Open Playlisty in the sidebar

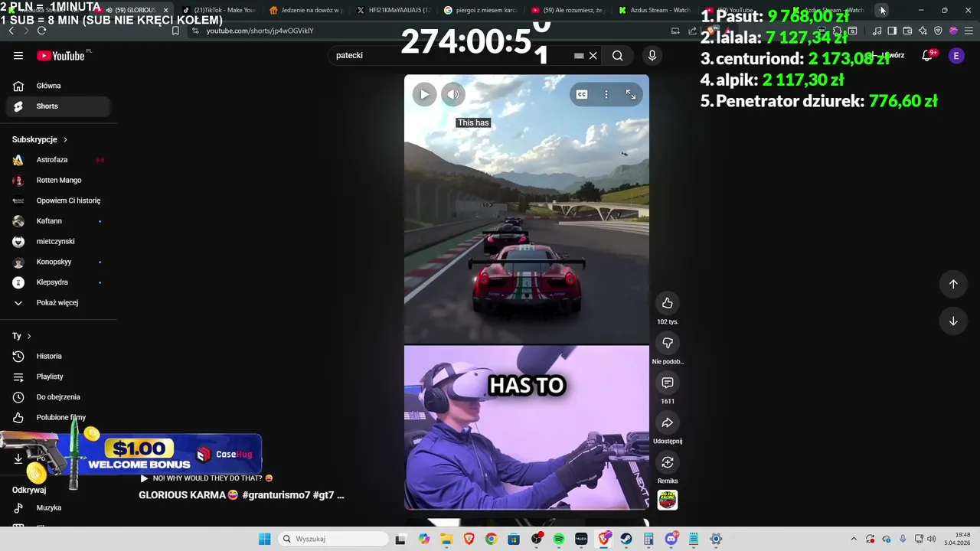tap(58, 377)
